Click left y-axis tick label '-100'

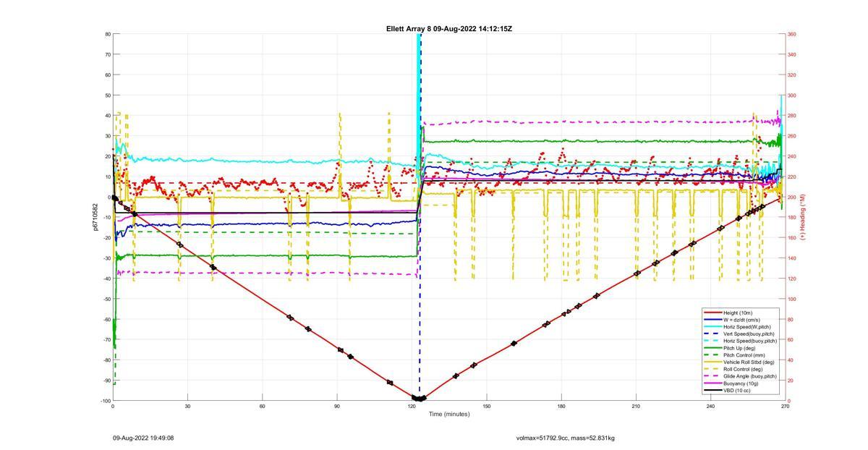(x=104, y=401)
